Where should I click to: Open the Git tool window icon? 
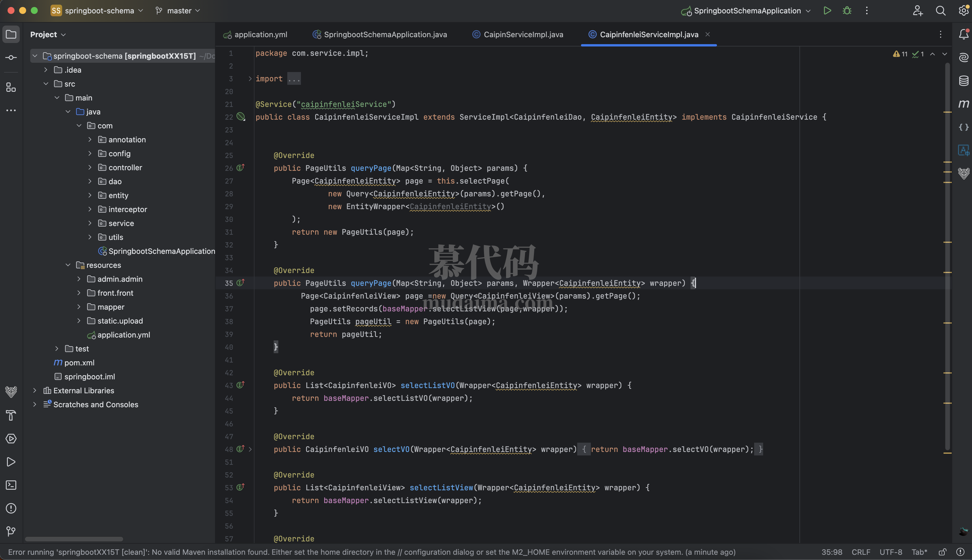pyautogui.click(x=11, y=531)
